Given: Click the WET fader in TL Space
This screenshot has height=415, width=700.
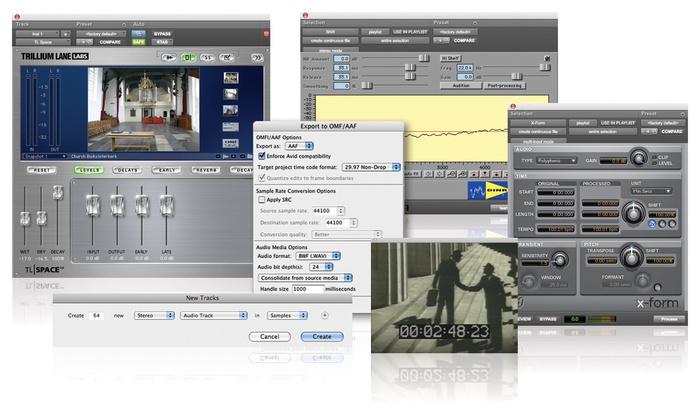Looking at the screenshot, I should [25, 219].
